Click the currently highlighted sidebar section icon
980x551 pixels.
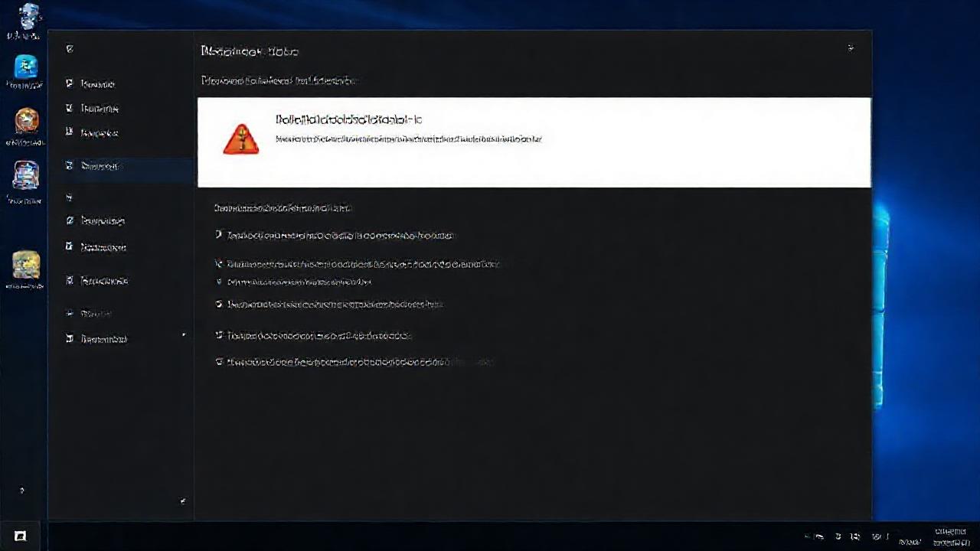[70, 166]
